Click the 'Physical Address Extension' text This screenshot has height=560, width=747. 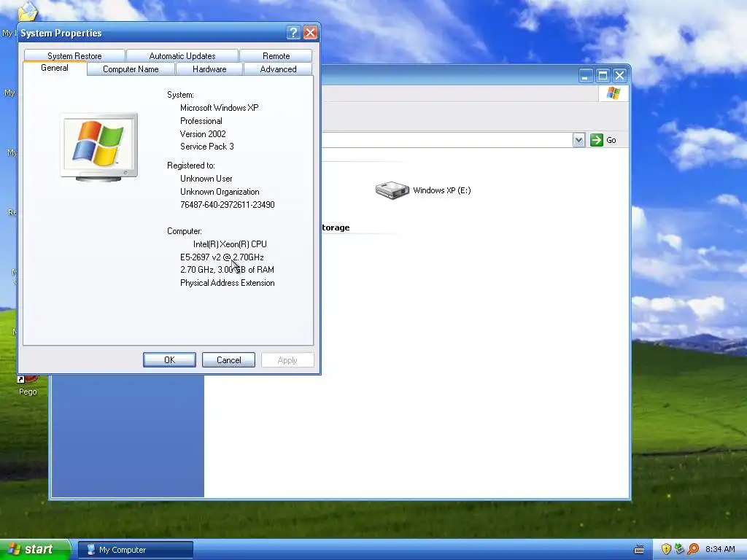(228, 283)
